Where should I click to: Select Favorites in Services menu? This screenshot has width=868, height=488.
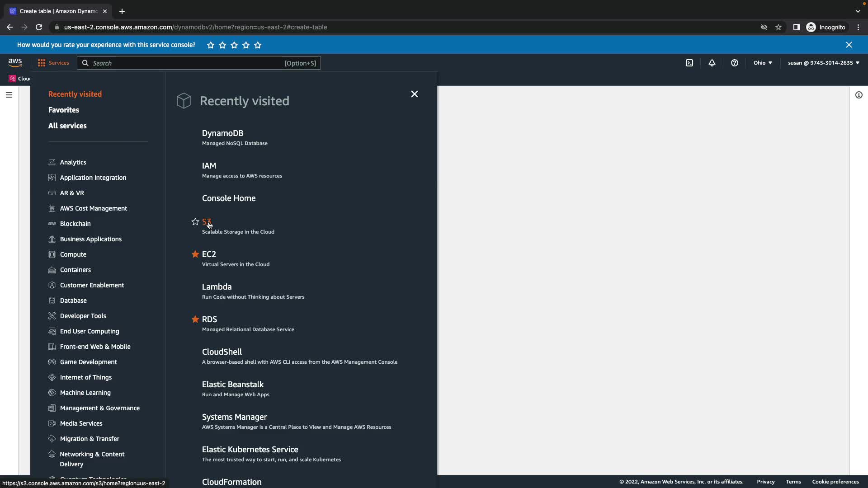pyautogui.click(x=64, y=110)
